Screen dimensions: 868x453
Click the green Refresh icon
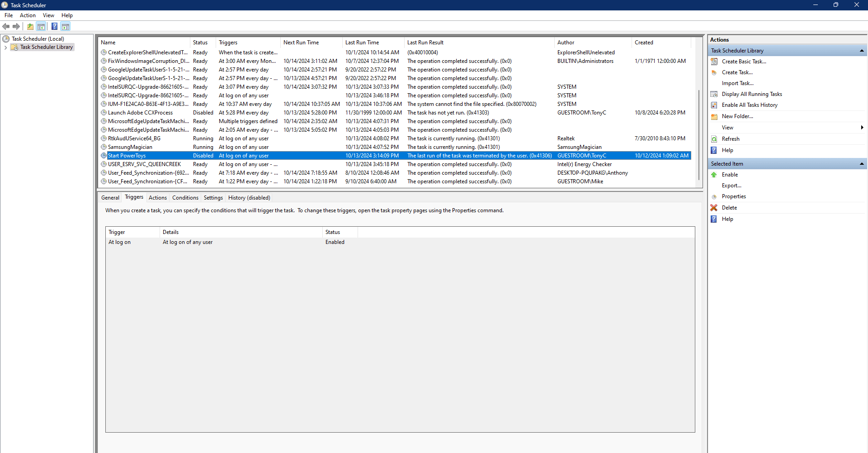click(x=714, y=139)
